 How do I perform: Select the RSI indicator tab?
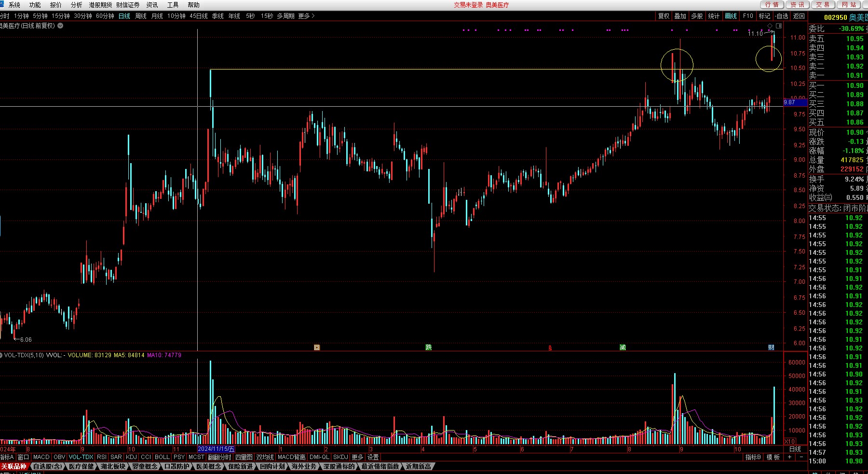[102, 457]
